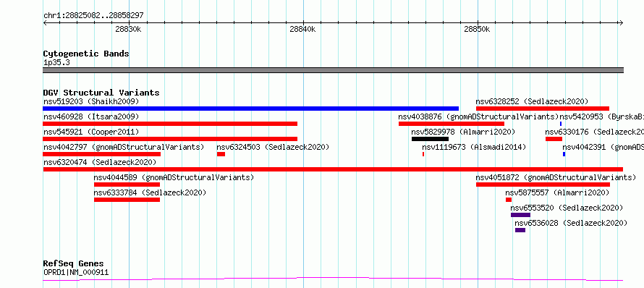644x288 pixels.
Task: Open nsv6333784 (Sedlazeck2020) label
Action: coord(150,192)
